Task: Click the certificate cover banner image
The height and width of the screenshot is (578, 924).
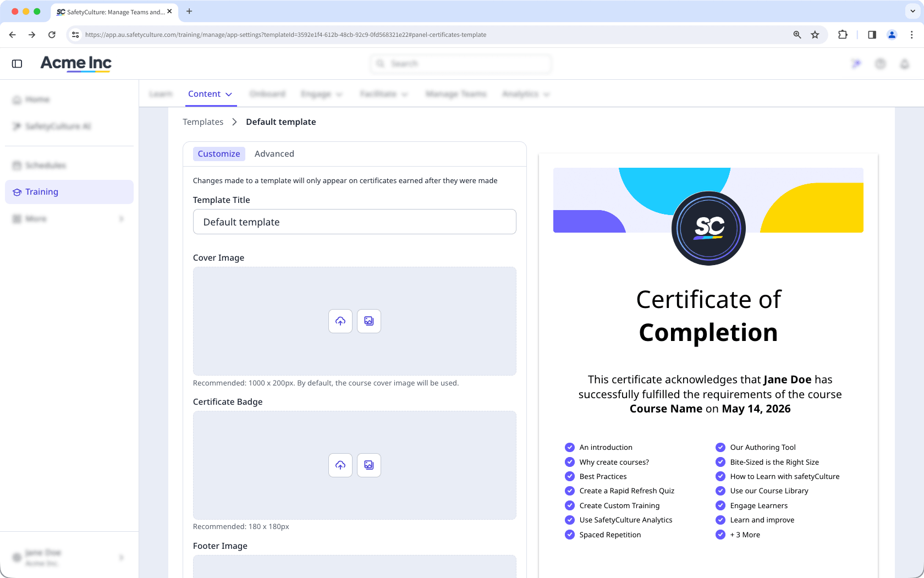Action: (708, 200)
